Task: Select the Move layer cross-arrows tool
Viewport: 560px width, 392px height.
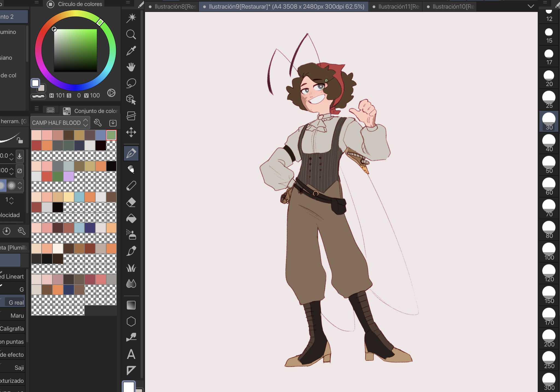Action: (x=131, y=132)
